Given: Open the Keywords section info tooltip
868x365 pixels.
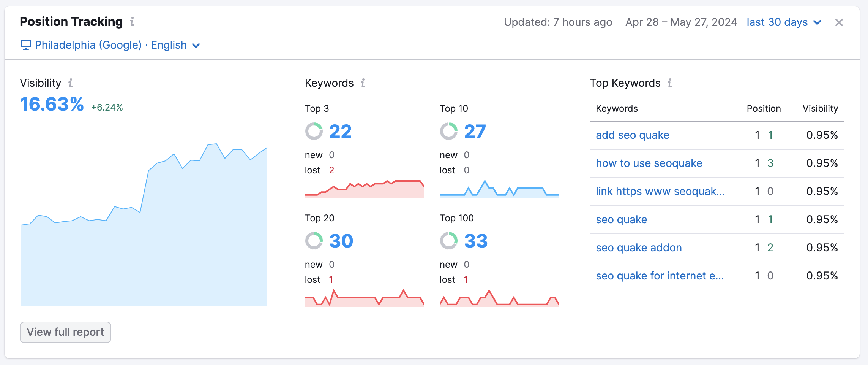Looking at the screenshot, I should (363, 83).
